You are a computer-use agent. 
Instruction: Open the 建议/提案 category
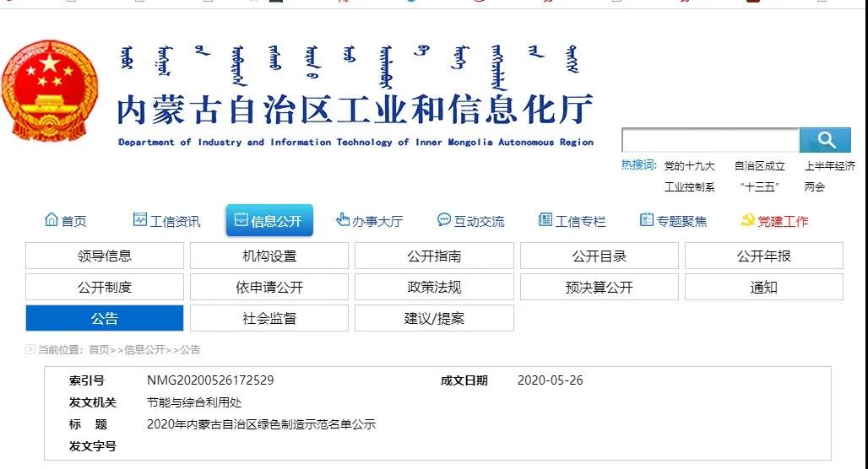pos(434,319)
